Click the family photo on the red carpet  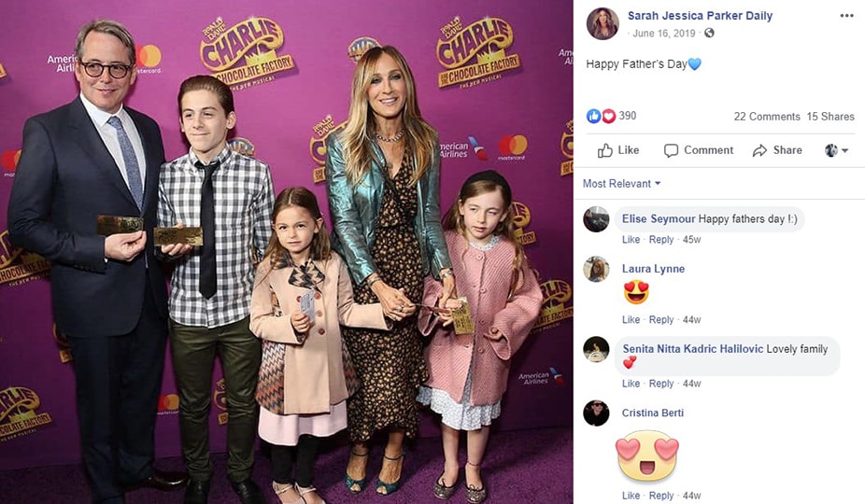(x=287, y=252)
